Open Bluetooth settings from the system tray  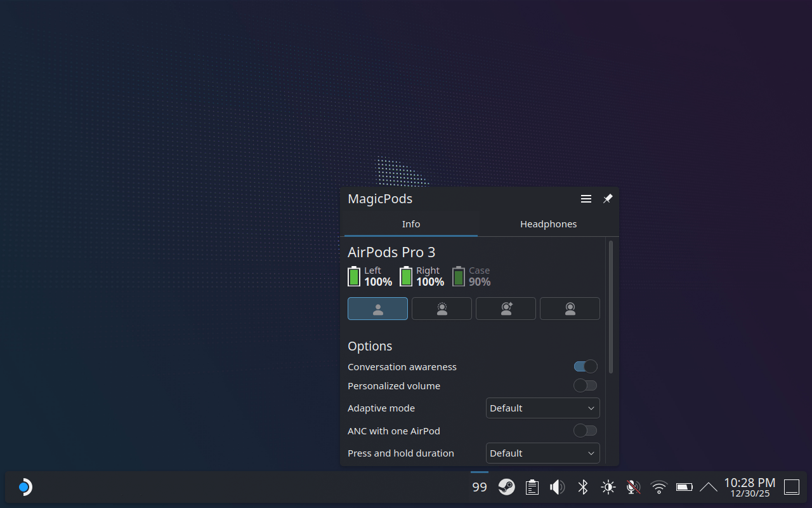(582, 486)
